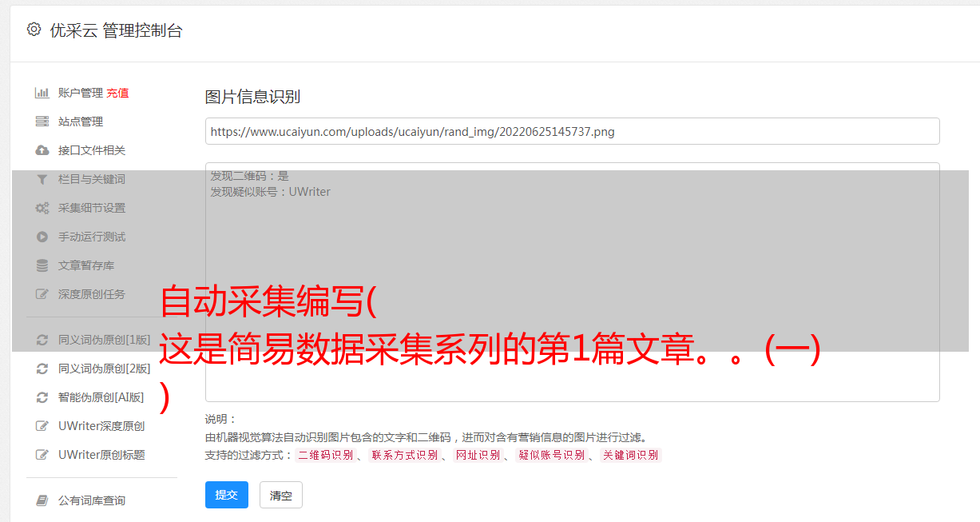Screen dimensions: 980x522
Task: Click the 优采云 管理控制台 title
Action: pos(116,30)
